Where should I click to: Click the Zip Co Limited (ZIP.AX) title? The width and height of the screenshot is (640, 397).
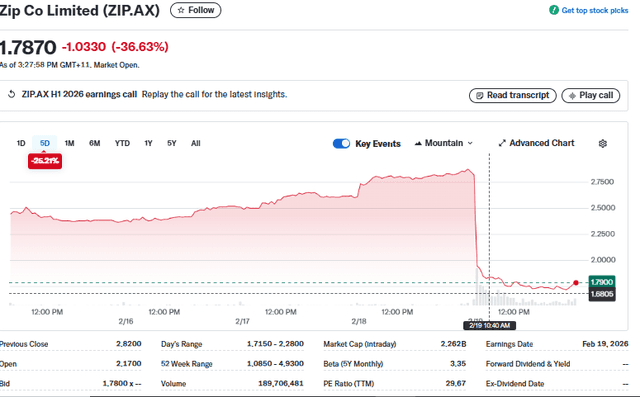[x=80, y=11]
